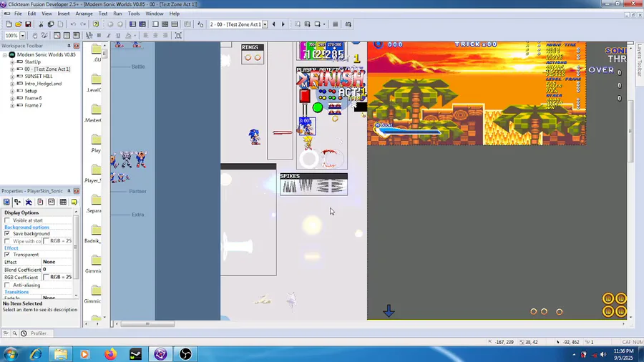The width and height of the screenshot is (644, 362).
Task: Open Firefox from the taskbar
Action: [110, 353]
